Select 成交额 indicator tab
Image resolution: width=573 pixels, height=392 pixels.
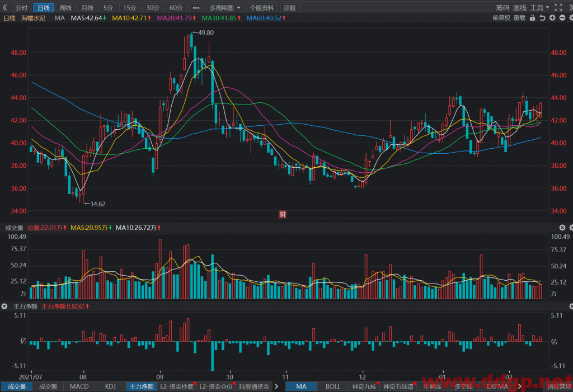[x=48, y=386]
